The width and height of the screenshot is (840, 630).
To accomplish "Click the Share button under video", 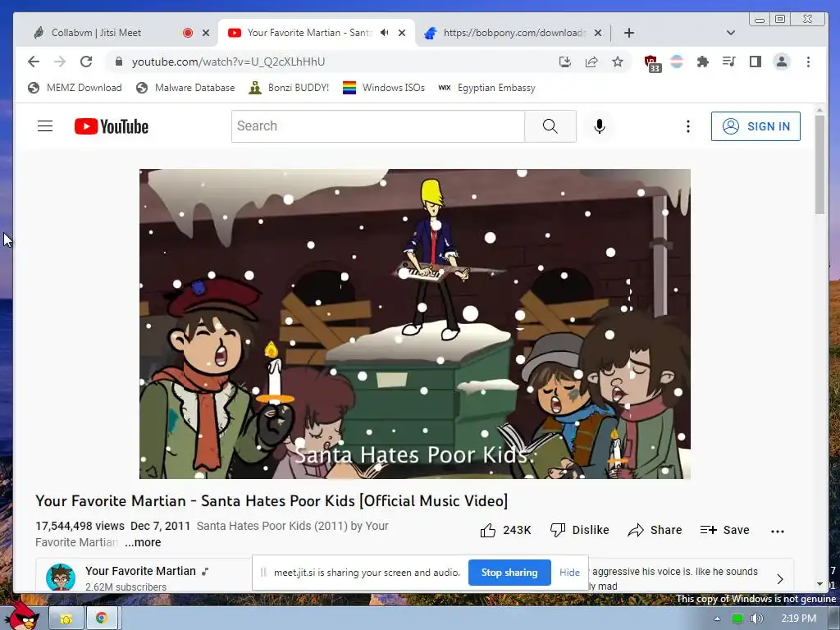I will pyautogui.click(x=655, y=531).
